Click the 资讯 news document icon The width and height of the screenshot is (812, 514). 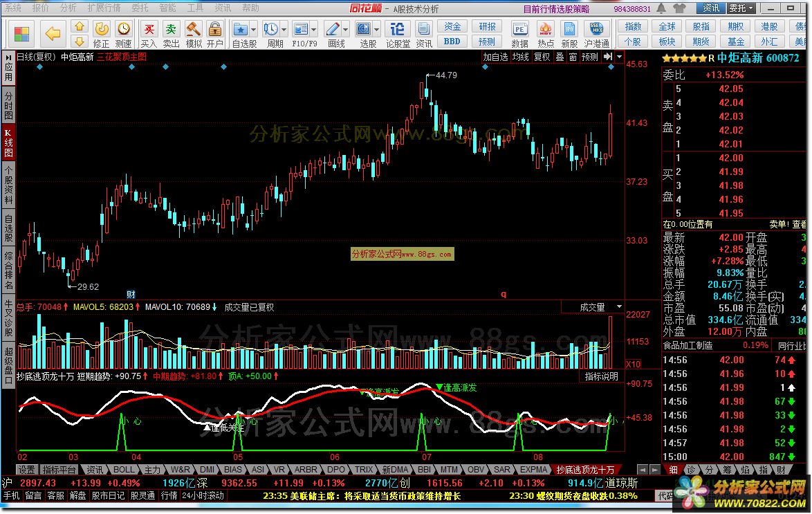coord(423,34)
